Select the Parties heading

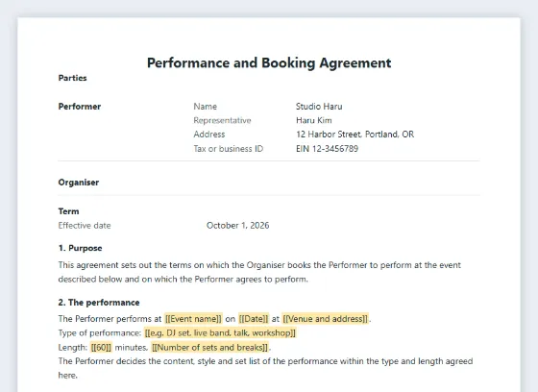[x=72, y=78]
